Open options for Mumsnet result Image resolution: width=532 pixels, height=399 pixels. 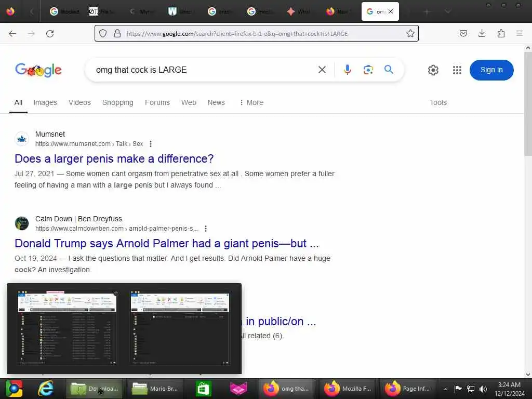tap(151, 144)
